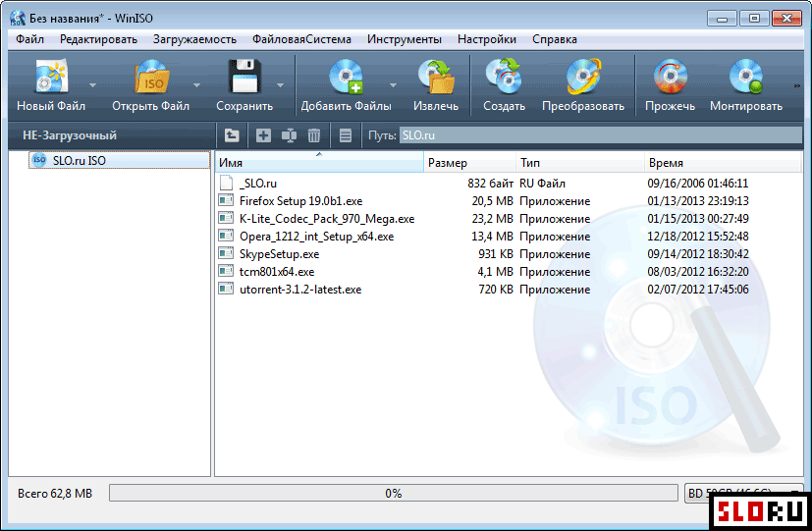Select K-Lite_Codec_Pack_970_Mega.exe file name

pos(327,219)
